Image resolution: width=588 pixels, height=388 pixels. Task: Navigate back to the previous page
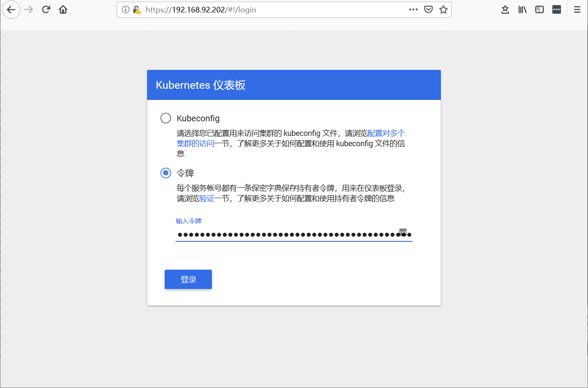[x=11, y=9]
